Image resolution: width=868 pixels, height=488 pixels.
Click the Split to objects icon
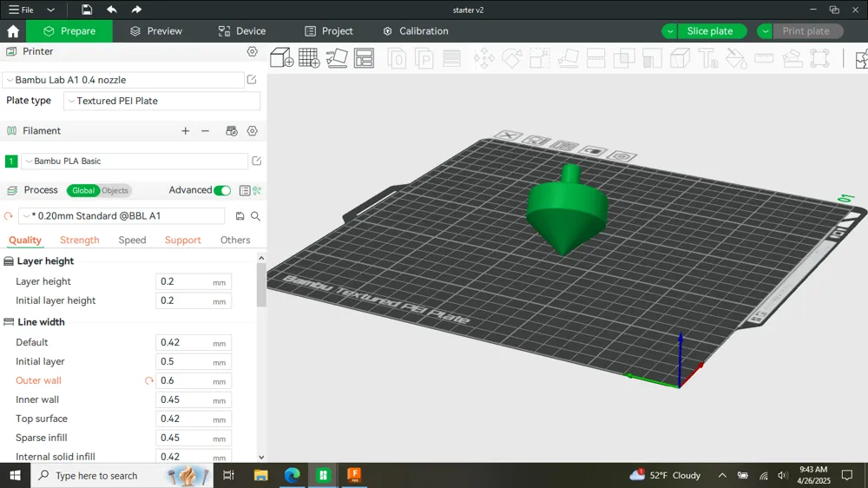[x=397, y=58]
